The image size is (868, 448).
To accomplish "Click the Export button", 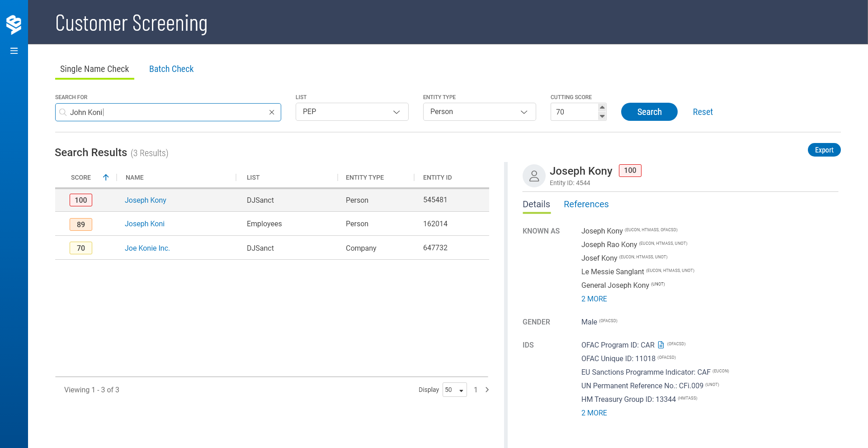I will tap(824, 150).
